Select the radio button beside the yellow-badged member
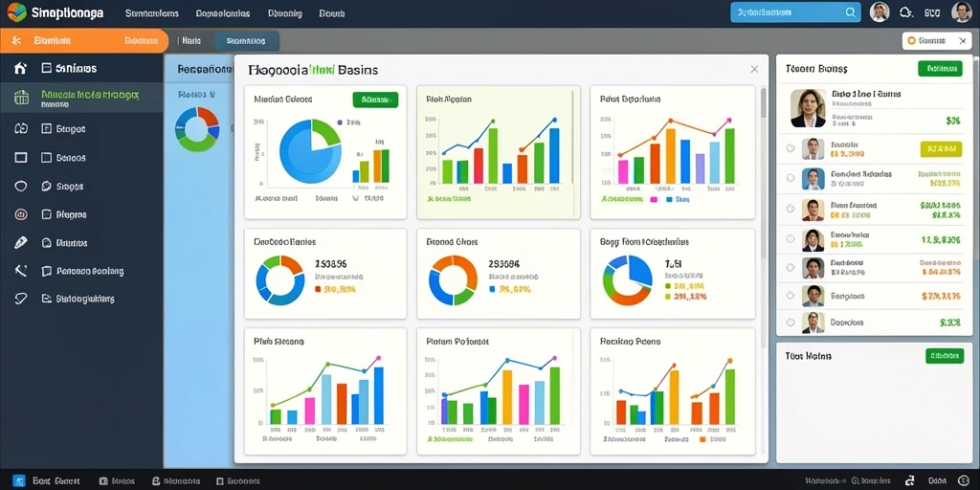Image resolution: width=980 pixels, height=490 pixels. coord(791,148)
